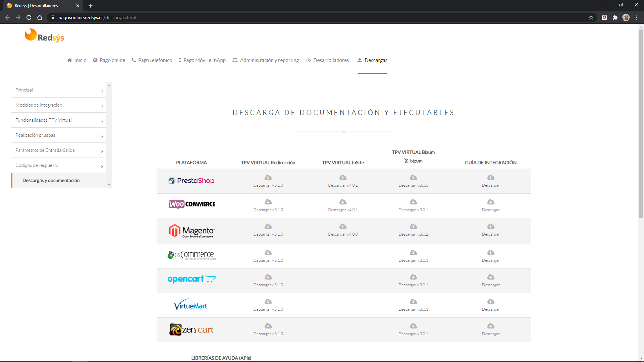Screen dimensions: 644x362
Task: Click the opencart platform logo
Action: 192,279
